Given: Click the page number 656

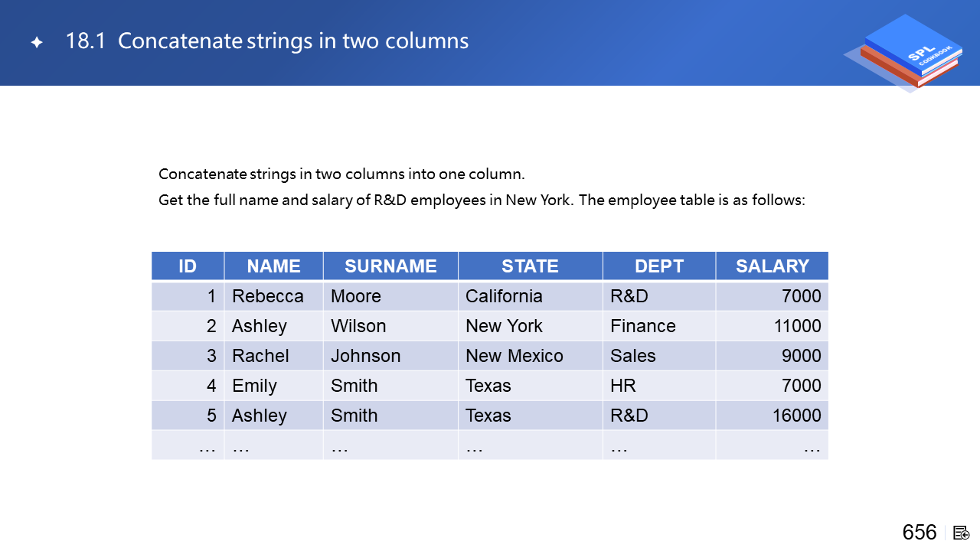Looking at the screenshot, I should [x=919, y=532].
